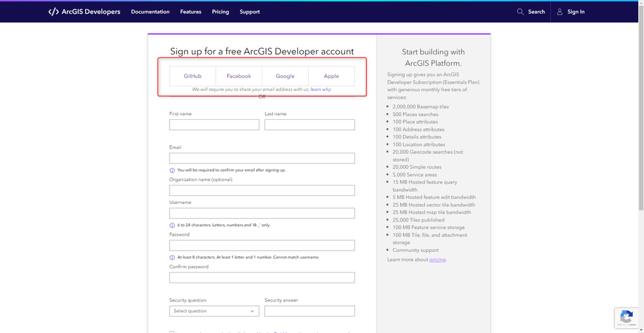Click the Search label in the header
Image resolution: width=644 pixels, height=333 pixels.
click(x=536, y=12)
